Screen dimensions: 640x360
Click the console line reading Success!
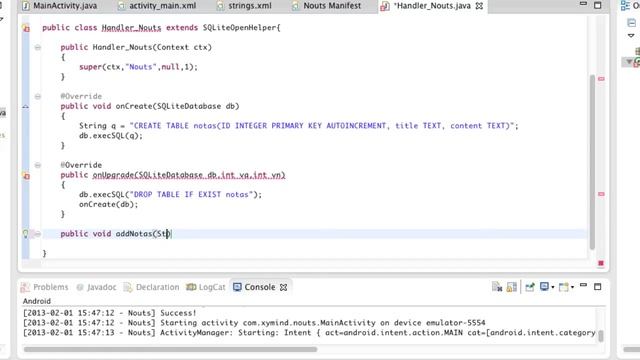point(109,313)
